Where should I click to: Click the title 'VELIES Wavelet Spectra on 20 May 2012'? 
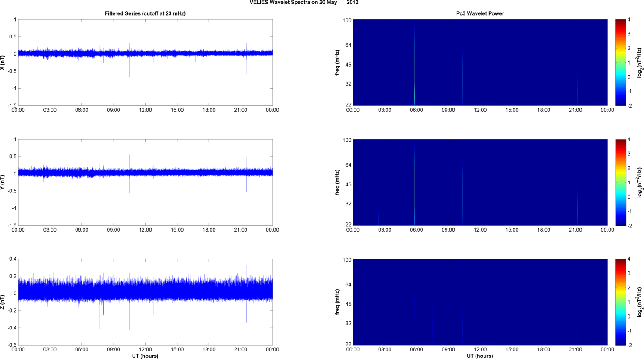click(304, 3)
